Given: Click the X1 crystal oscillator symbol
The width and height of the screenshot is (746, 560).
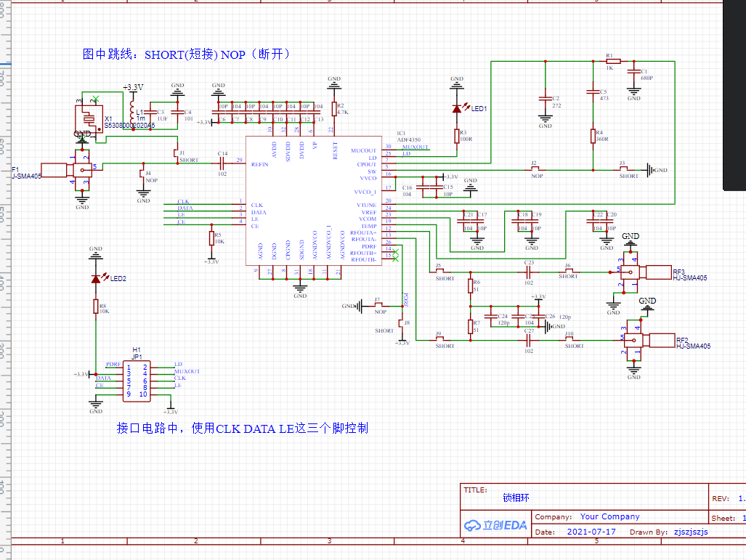Looking at the screenshot, I should [89, 118].
